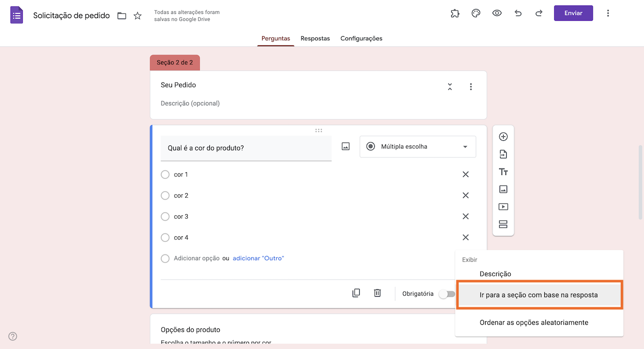This screenshot has height=349, width=644.
Task: Toggle the Obrigatória switch
Action: click(446, 294)
